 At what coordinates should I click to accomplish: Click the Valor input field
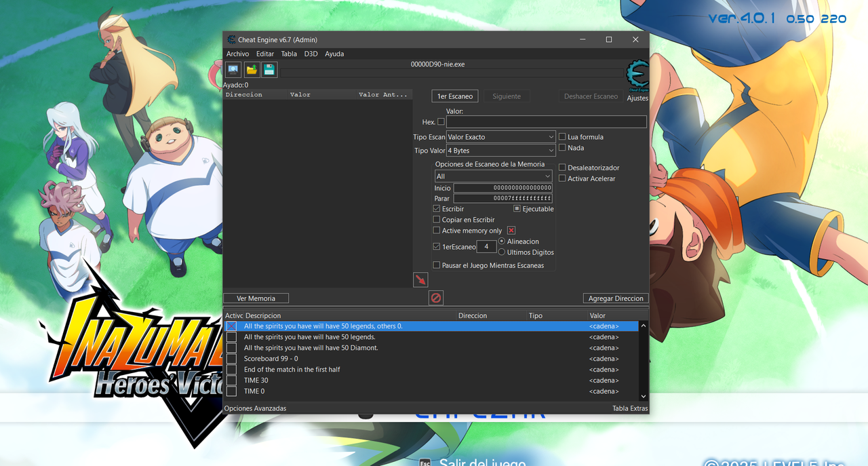(547, 122)
